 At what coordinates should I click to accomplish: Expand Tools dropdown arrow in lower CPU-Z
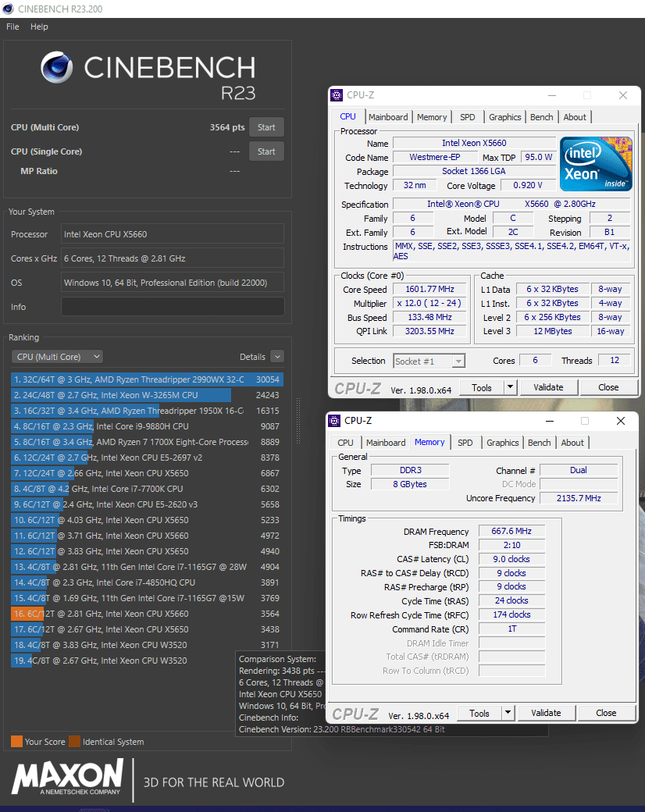coord(508,714)
